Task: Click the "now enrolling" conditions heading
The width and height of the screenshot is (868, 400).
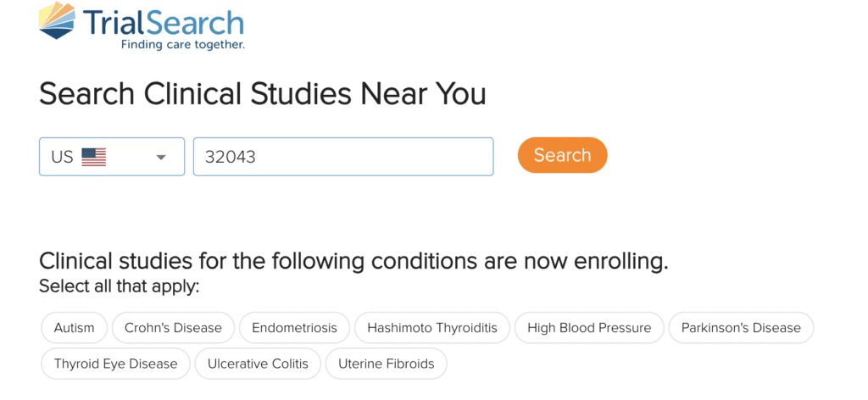Action: point(353,260)
